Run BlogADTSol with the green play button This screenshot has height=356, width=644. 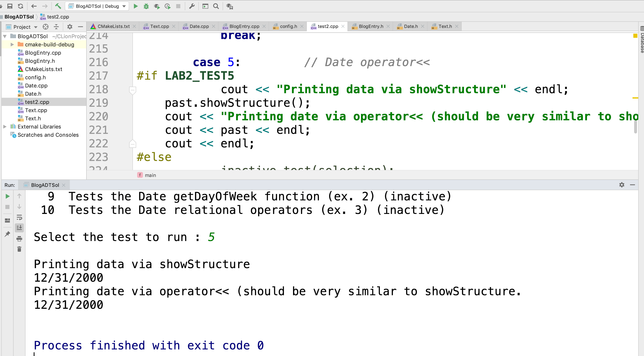(x=136, y=6)
